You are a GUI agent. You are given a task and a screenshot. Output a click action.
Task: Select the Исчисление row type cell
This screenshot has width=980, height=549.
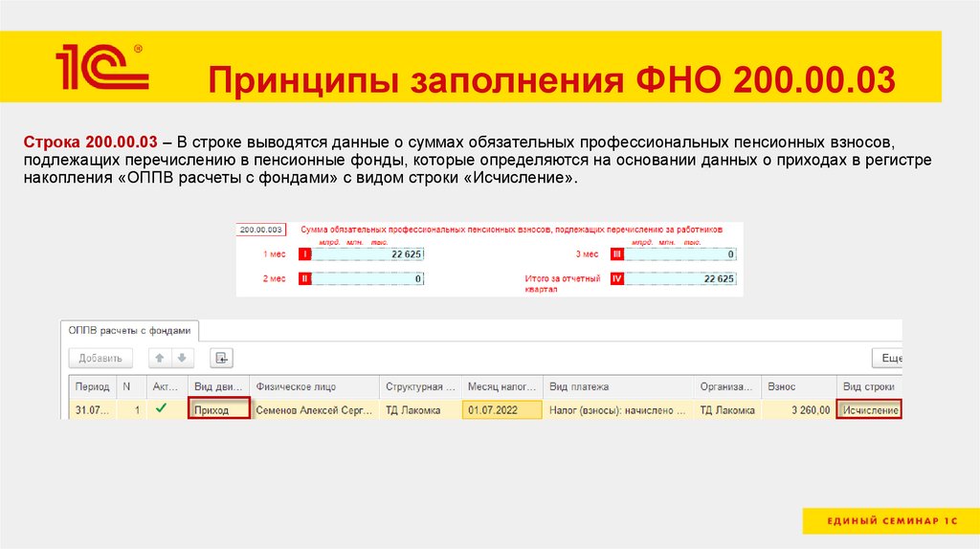point(869,409)
